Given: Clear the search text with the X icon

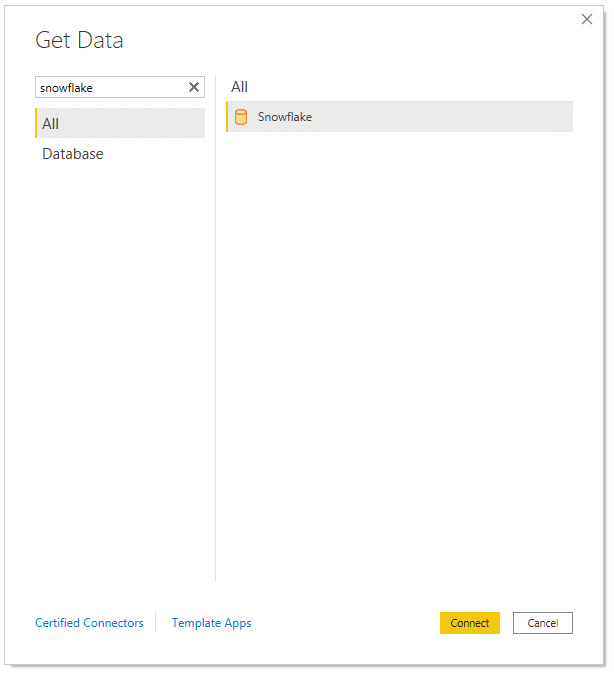Looking at the screenshot, I should pyautogui.click(x=194, y=88).
